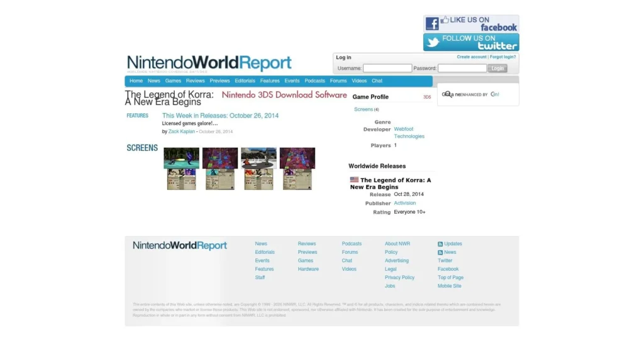The width and height of the screenshot is (644, 362).
Task: Open the footer Features link
Action: tap(264, 269)
